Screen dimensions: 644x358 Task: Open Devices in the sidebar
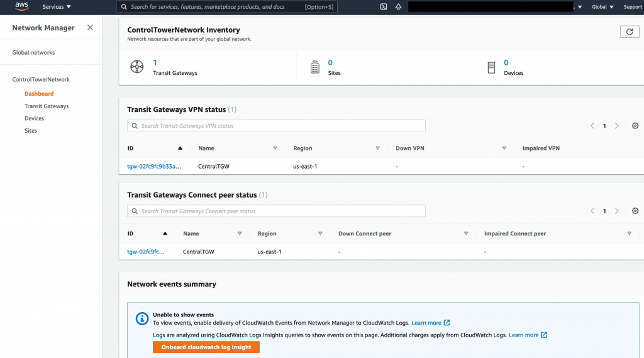tap(34, 118)
